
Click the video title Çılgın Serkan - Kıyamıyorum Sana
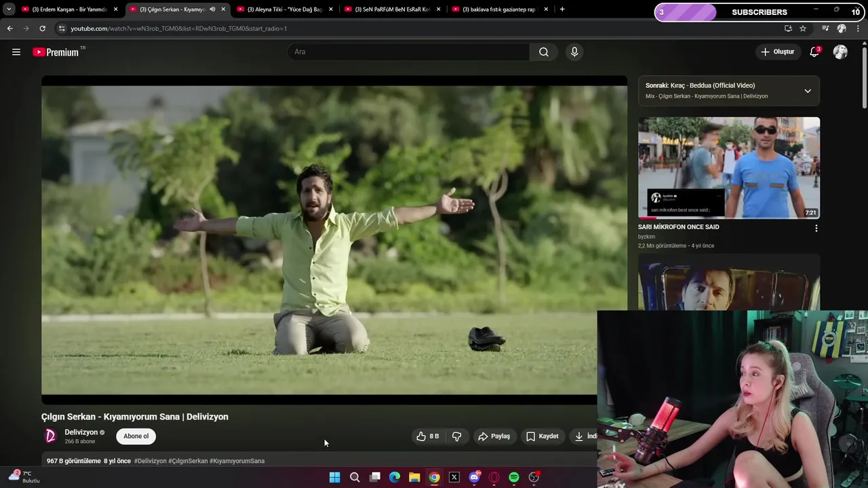(x=135, y=417)
